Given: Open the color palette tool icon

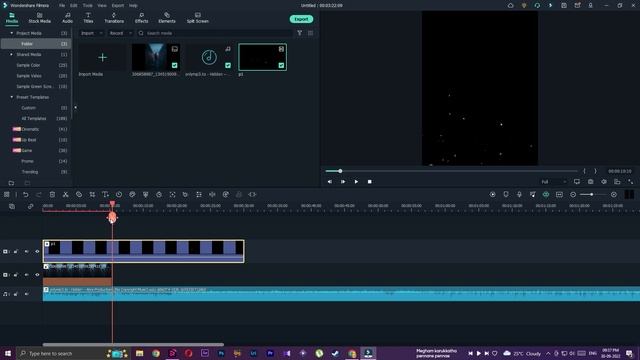Looking at the screenshot, I should click(132, 195).
